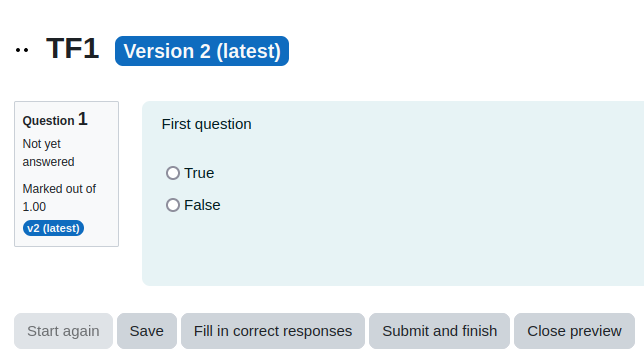Click the Version 2 (latest) badge
644x361 pixels.
pos(202,51)
